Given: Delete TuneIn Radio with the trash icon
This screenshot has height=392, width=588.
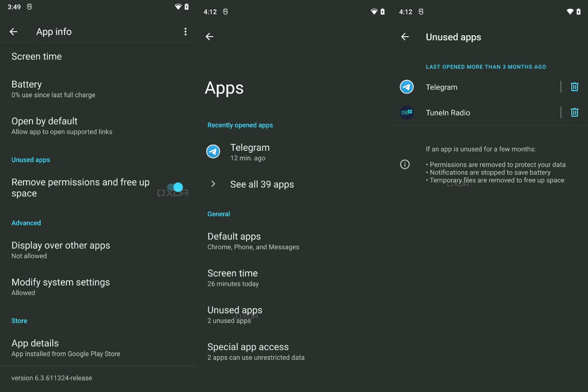Looking at the screenshot, I should [x=574, y=112].
